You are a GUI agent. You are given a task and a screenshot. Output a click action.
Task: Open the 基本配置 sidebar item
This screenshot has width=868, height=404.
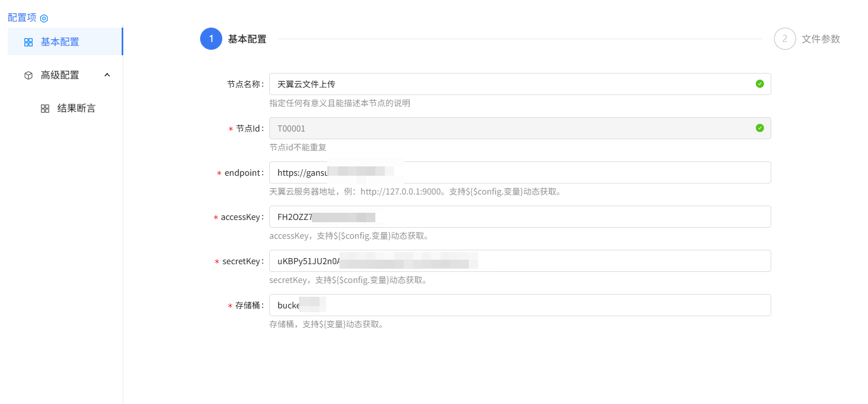(60, 42)
